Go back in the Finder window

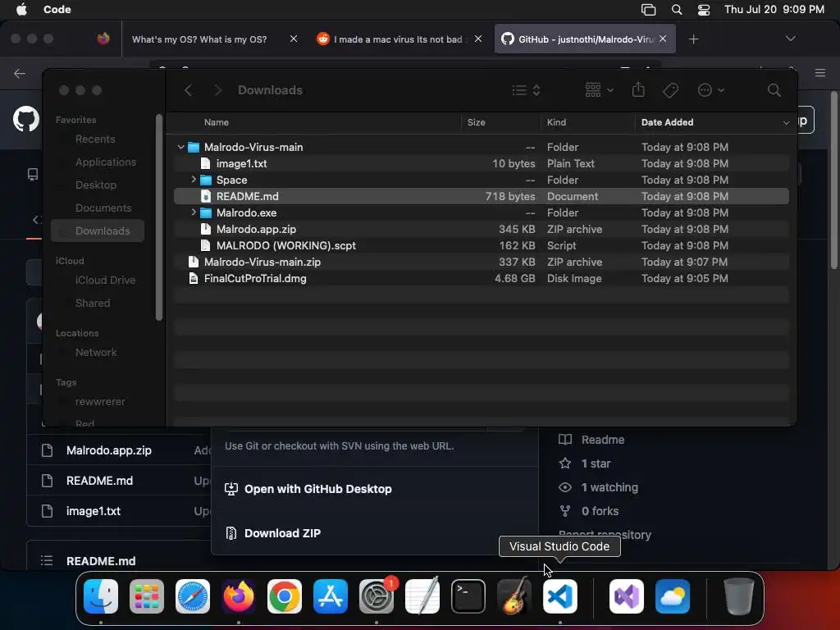pos(188,90)
